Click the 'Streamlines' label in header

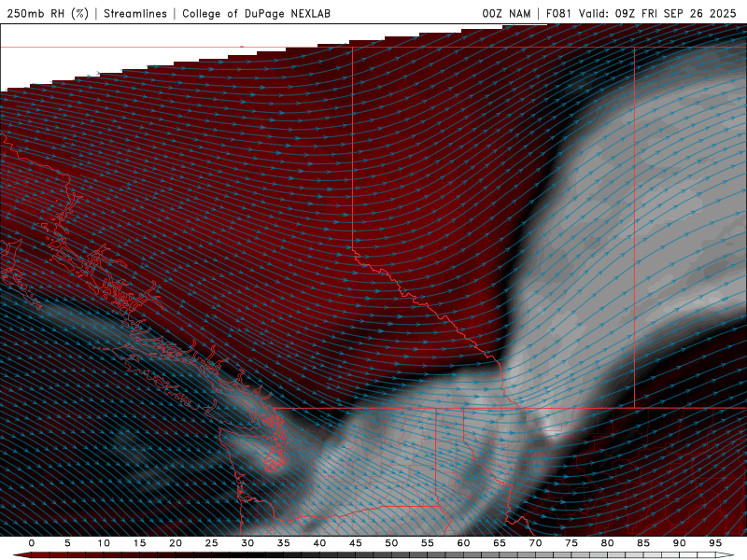click(135, 13)
